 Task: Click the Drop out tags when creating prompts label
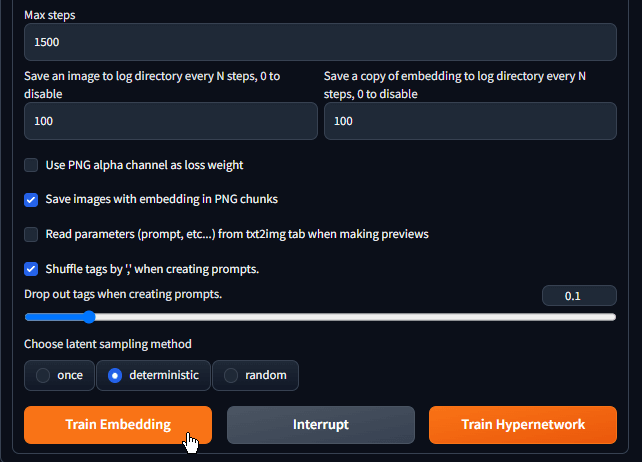point(123,294)
